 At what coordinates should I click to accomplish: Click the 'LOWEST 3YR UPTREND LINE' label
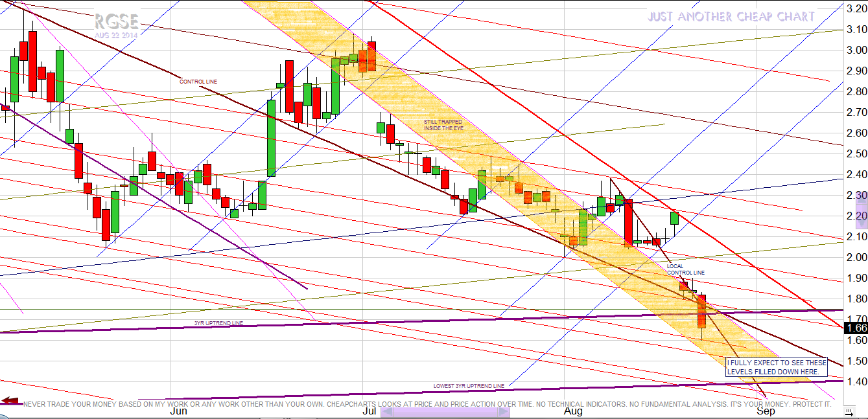click(469, 386)
